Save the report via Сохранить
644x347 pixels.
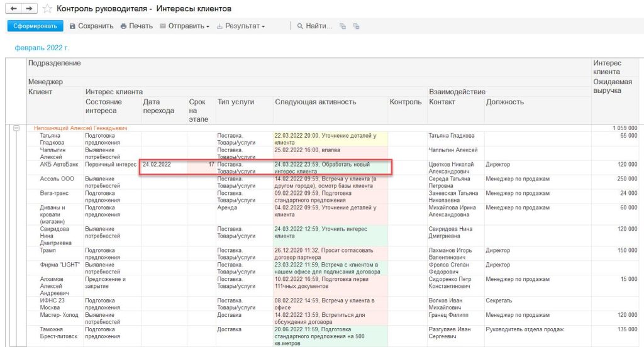[x=91, y=26]
